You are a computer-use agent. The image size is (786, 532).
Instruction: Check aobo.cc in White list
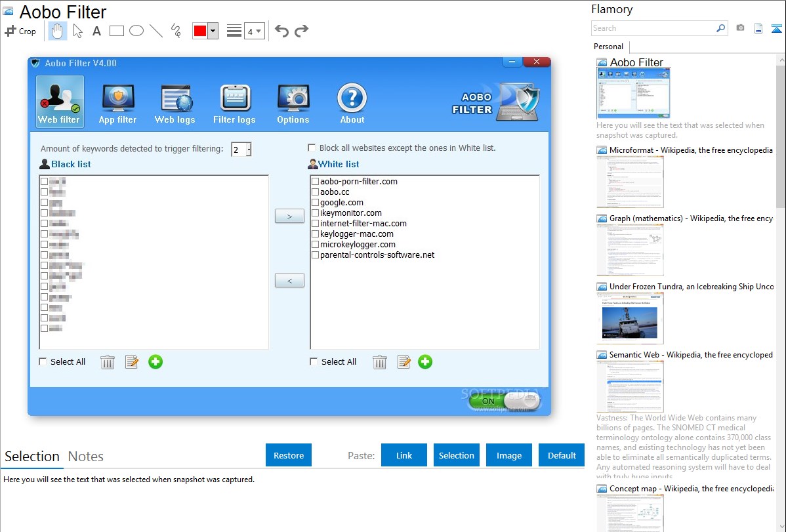(316, 192)
